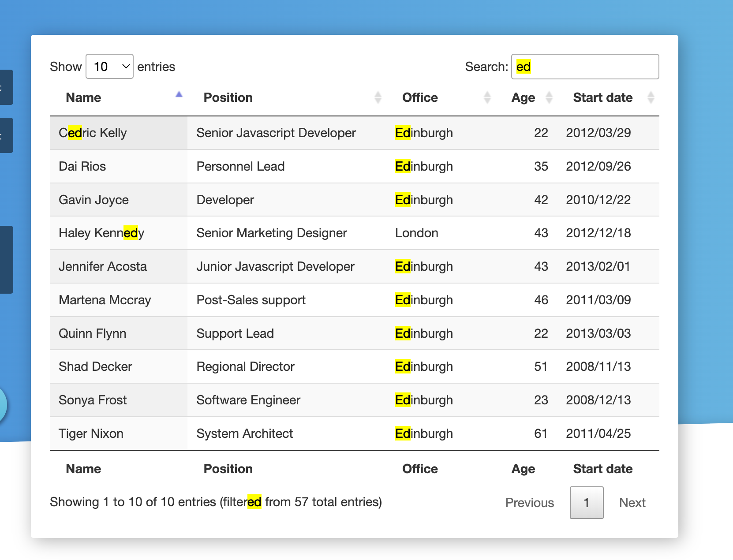Select the Cedric Kelly name cell
This screenshot has width=733, height=560.
119,133
